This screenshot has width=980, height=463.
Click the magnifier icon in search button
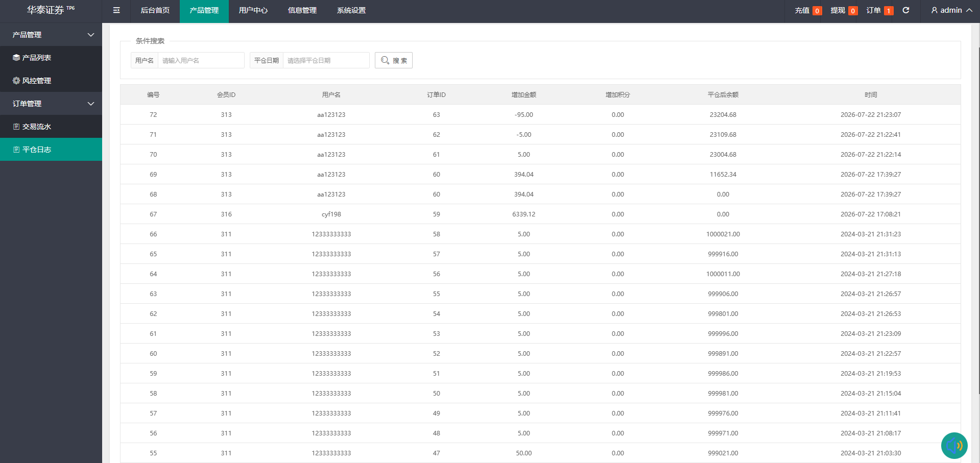(x=385, y=60)
